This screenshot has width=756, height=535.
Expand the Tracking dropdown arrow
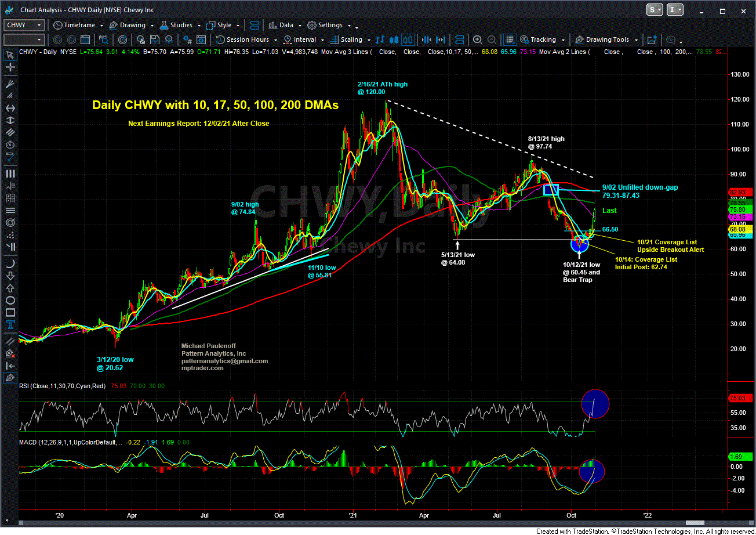point(562,40)
